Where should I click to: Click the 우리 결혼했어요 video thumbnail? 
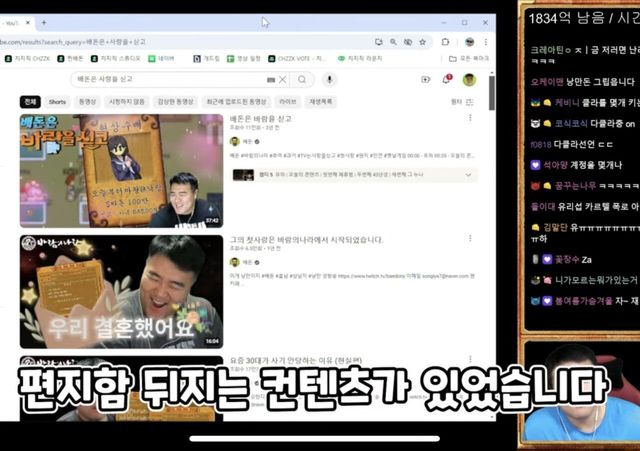[x=121, y=290]
